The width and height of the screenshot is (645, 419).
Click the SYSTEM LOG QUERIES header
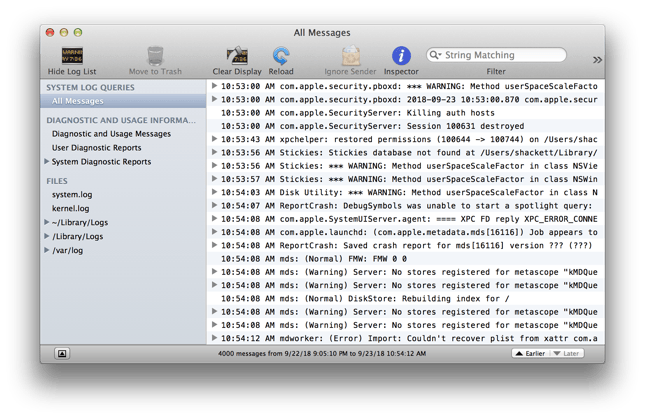pos(90,87)
